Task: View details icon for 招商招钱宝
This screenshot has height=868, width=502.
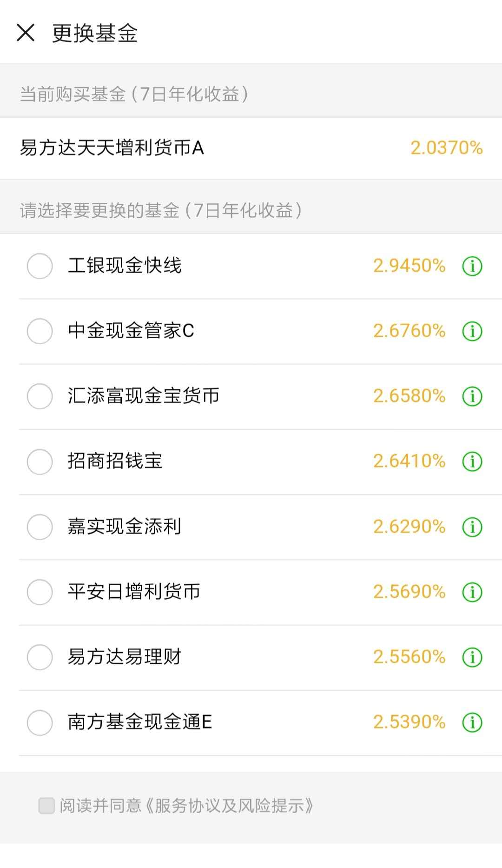Action: 472,461
